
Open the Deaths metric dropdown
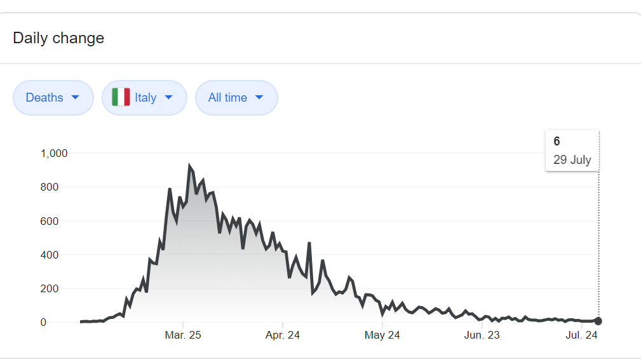click(53, 98)
